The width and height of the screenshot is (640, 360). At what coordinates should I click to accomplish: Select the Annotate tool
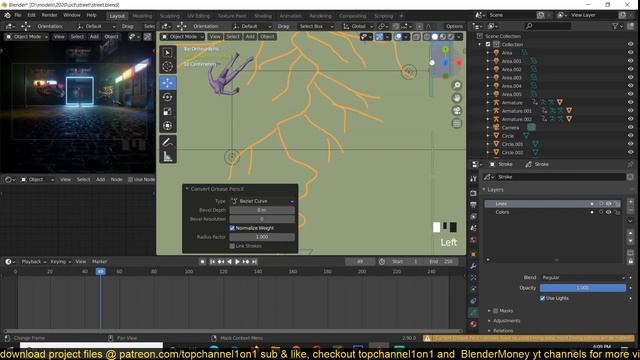(x=168, y=142)
